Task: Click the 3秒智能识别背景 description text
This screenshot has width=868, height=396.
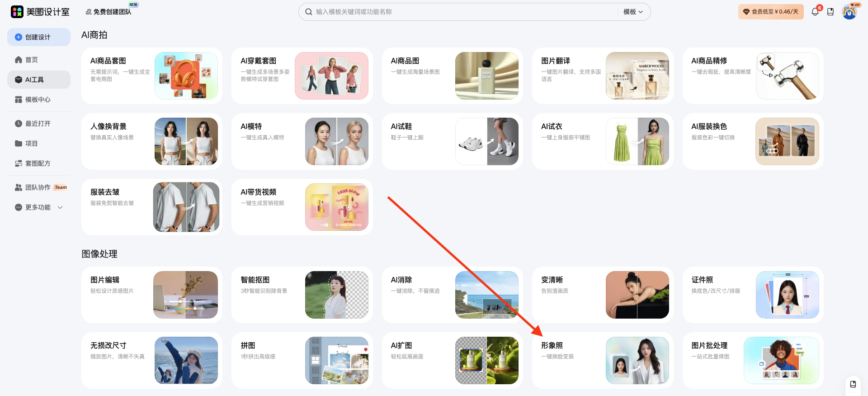Action: [264, 291]
